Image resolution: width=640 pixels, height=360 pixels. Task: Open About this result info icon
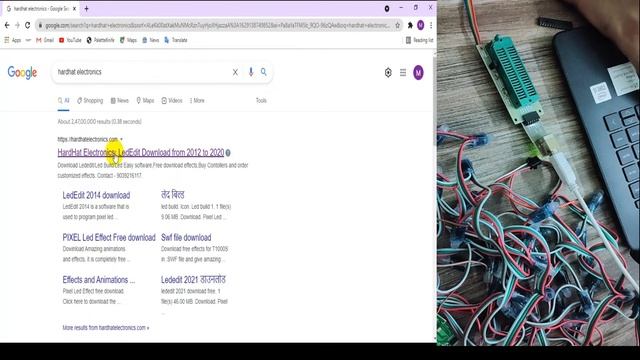click(x=228, y=153)
